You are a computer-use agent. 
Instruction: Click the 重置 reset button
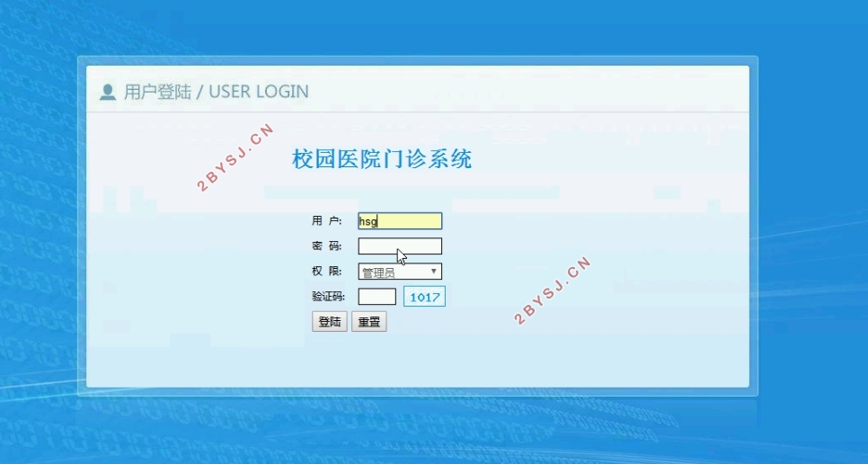click(369, 322)
